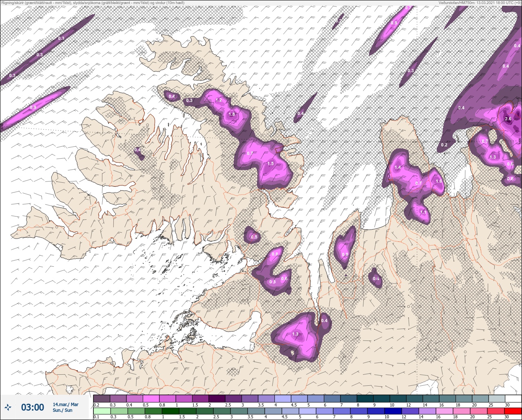The width and height of the screenshot is (522, 420).
Task: Click the four-pointed star icon beside 03:00
Action: [8, 407]
